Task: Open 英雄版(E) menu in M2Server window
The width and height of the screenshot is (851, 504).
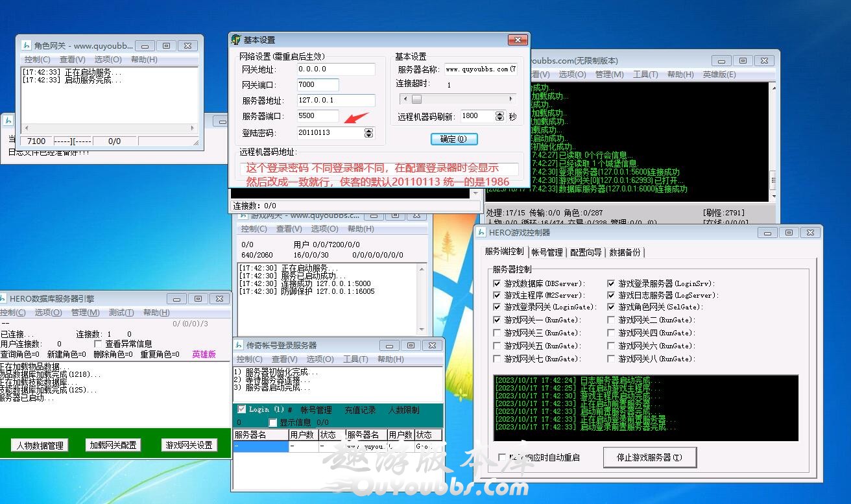Action: (x=719, y=75)
